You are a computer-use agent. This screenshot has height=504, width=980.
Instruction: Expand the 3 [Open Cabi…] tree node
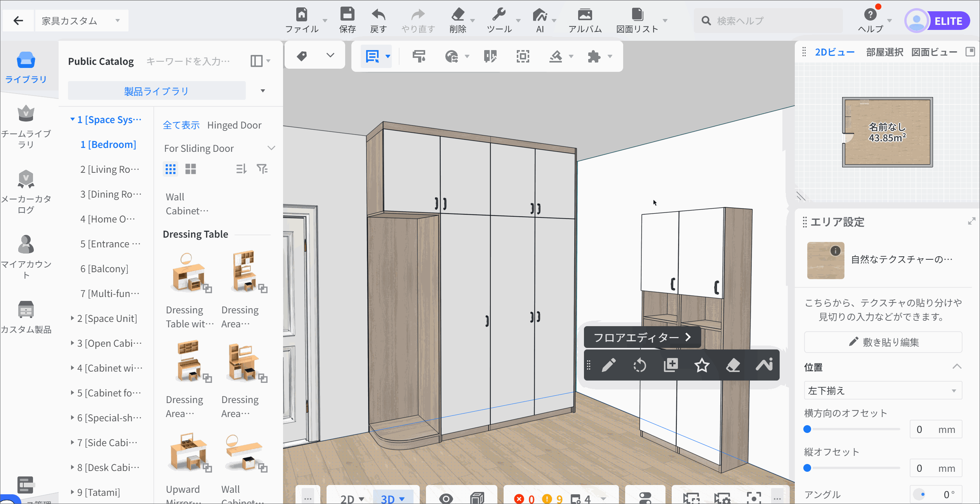[72, 343]
